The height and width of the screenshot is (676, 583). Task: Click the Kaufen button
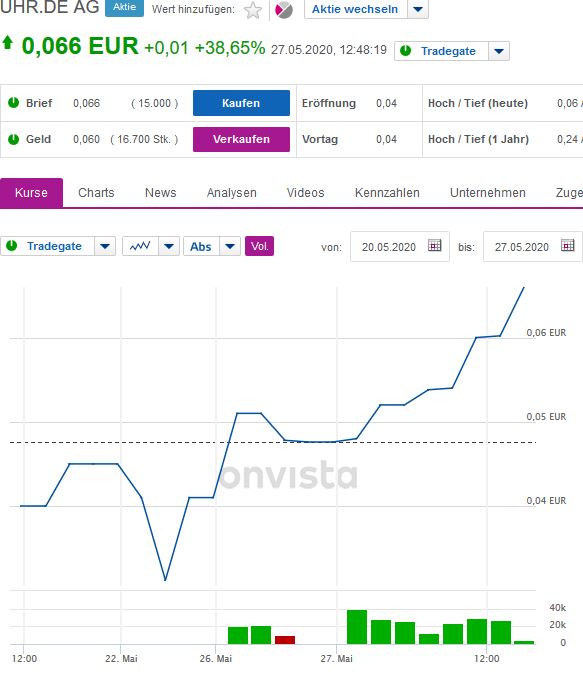click(241, 103)
